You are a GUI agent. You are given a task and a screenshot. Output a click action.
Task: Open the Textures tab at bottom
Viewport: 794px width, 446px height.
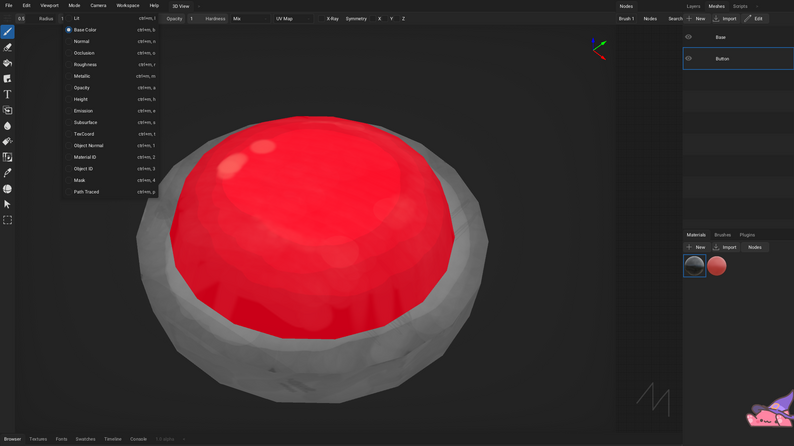(38, 439)
